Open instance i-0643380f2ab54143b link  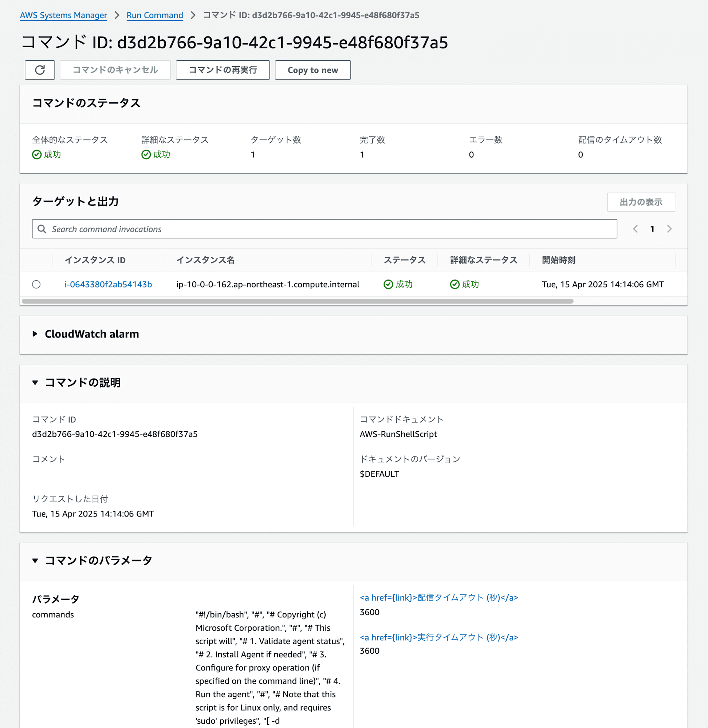(108, 284)
